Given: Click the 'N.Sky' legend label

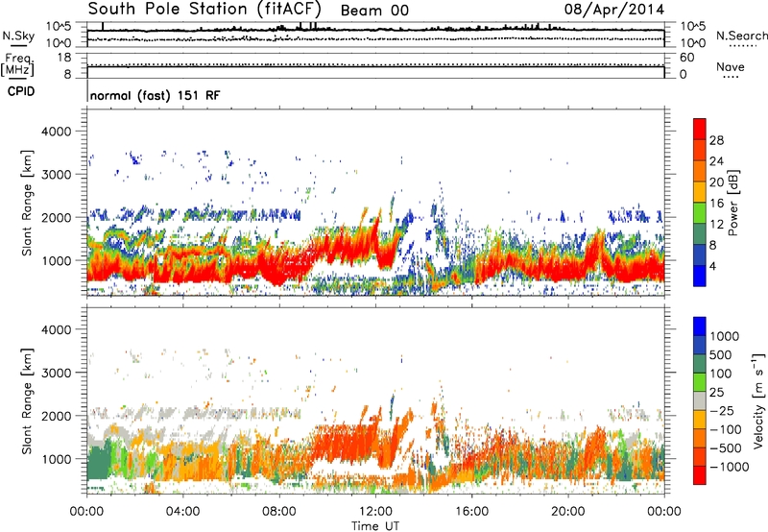Looking at the screenshot, I should tap(18, 36).
